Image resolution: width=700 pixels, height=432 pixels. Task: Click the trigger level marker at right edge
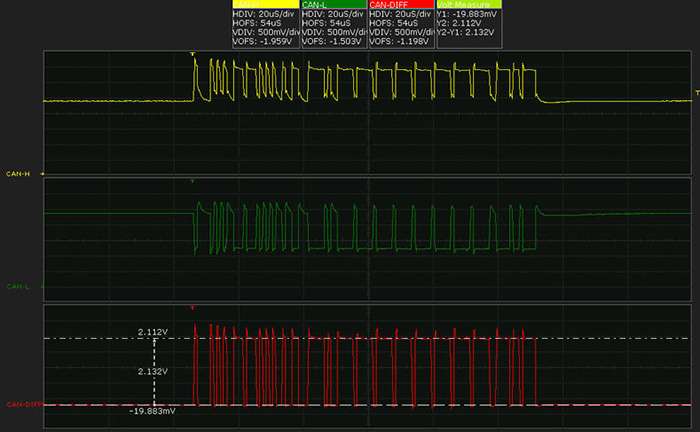697,93
